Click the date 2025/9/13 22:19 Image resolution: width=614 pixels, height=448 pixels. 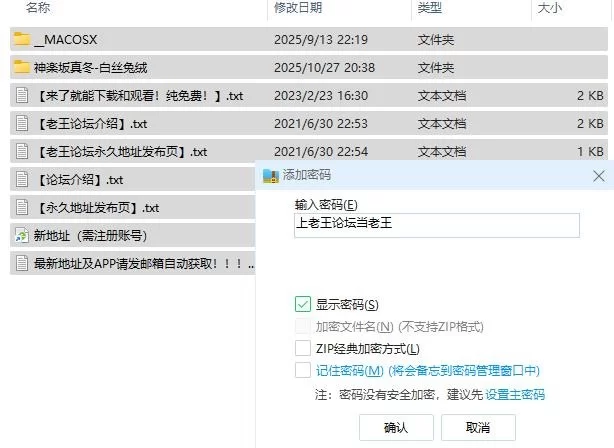point(321,40)
